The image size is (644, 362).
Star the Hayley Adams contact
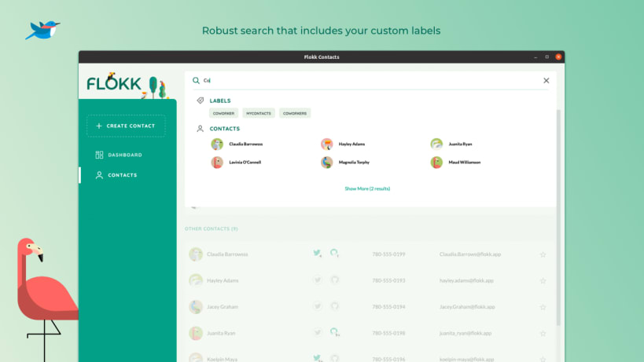[543, 281]
